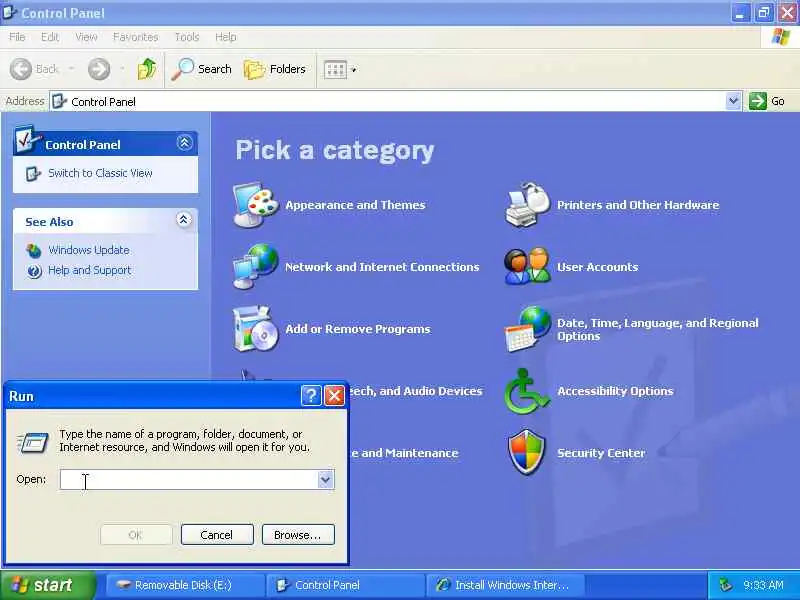Open the View menu

pyautogui.click(x=86, y=37)
